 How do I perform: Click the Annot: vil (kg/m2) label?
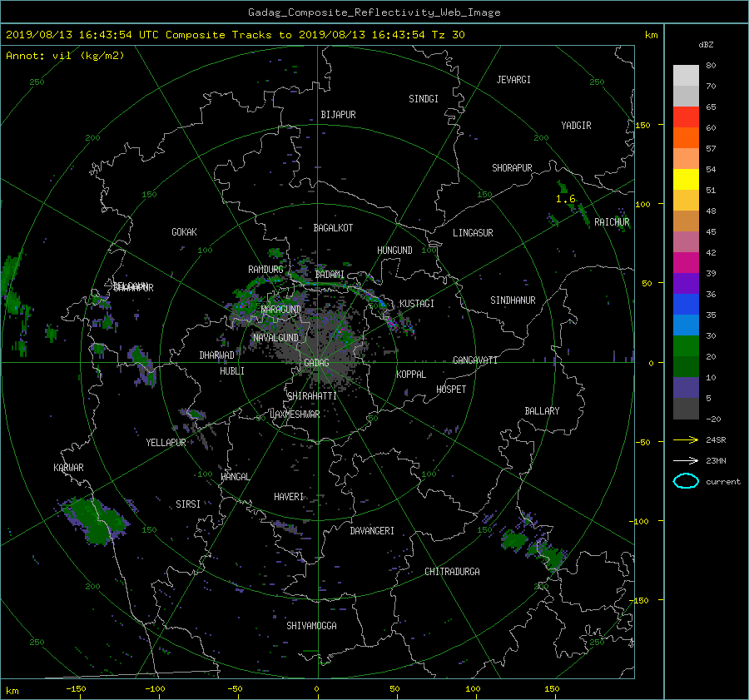pyautogui.click(x=65, y=56)
